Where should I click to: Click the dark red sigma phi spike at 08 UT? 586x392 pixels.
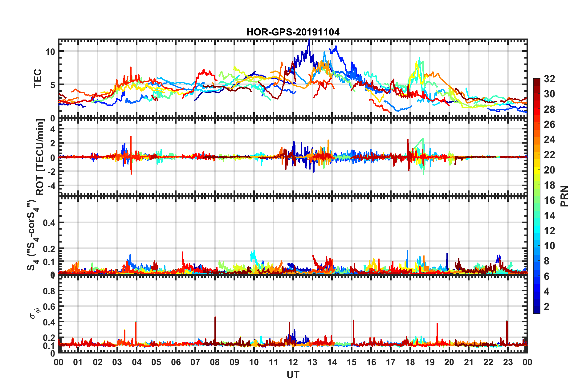(x=215, y=330)
